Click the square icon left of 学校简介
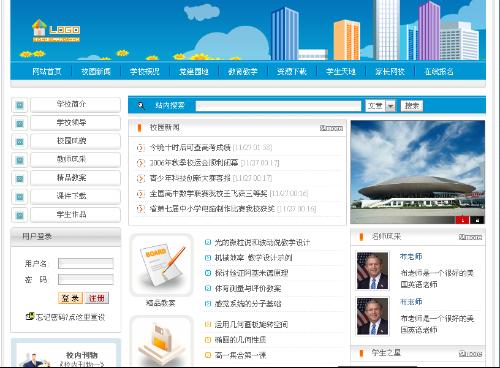 pyautogui.click(x=20, y=105)
